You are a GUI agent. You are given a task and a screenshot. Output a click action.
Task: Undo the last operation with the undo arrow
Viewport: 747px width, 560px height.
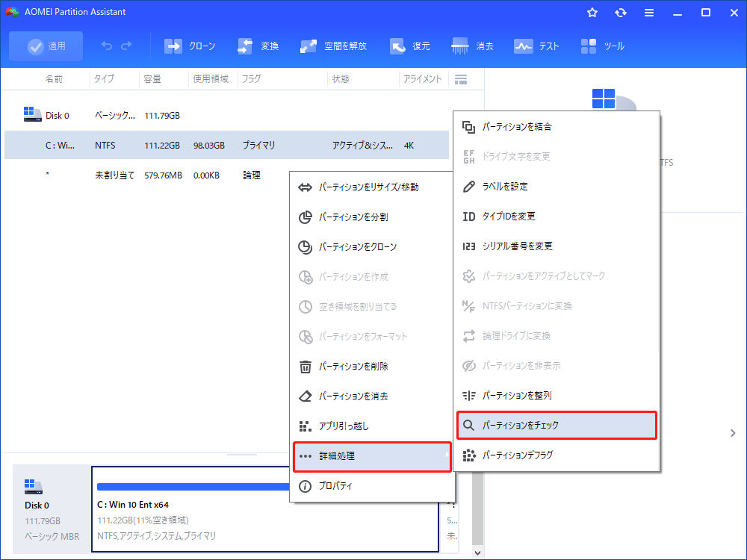pyautogui.click(x=107, y=46)
